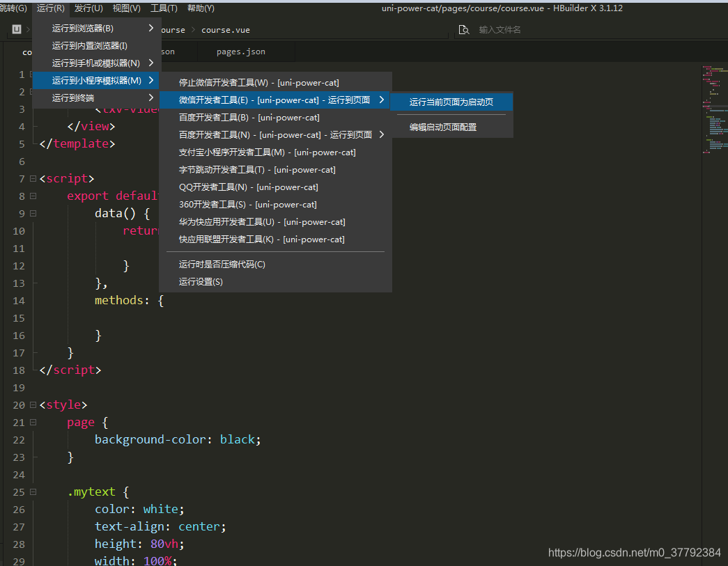Click the code minimap
This screenshot has width=728, height=566.
click(x=715, y=110)
